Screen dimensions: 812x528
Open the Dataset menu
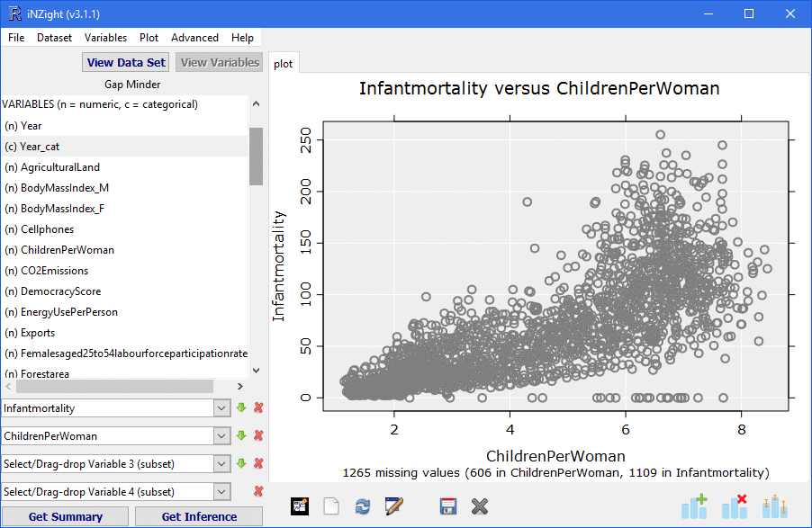(x=55, y=38)
